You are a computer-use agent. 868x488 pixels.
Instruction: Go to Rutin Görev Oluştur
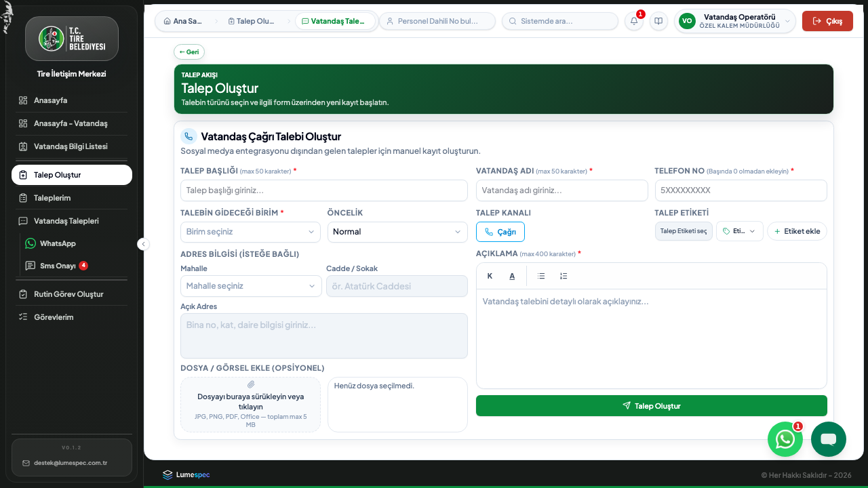pos(72,294)
